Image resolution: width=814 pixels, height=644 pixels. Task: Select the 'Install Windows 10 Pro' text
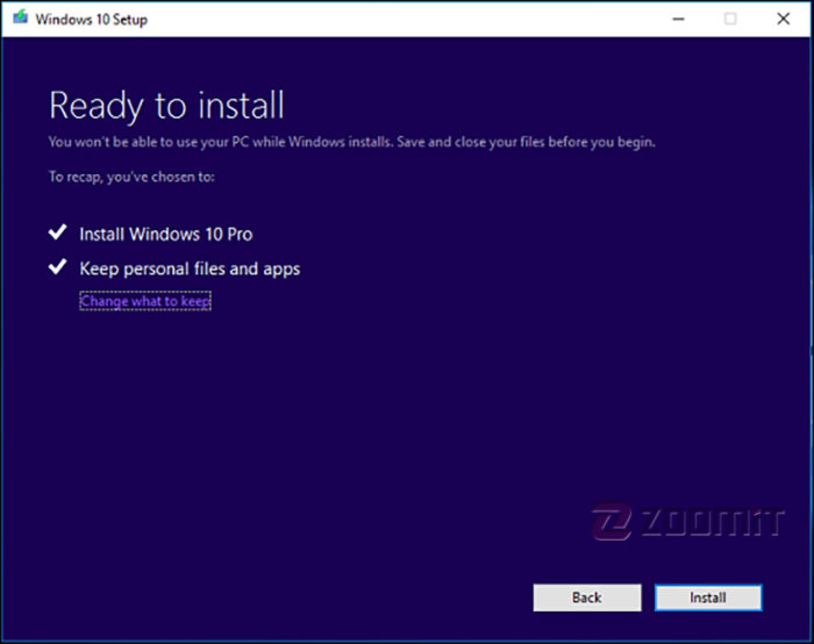pos(166,234)
